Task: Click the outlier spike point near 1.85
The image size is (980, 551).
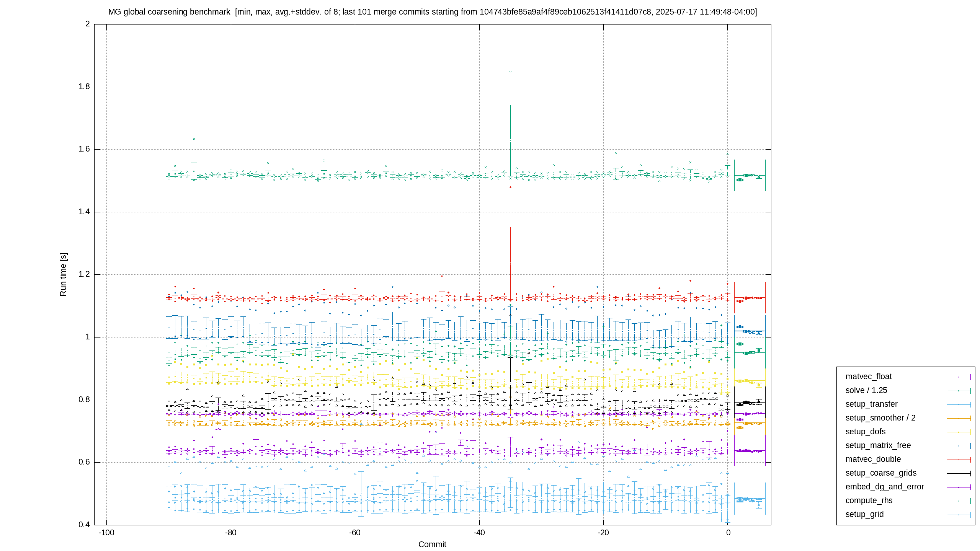Action: (x=510, y=72)
